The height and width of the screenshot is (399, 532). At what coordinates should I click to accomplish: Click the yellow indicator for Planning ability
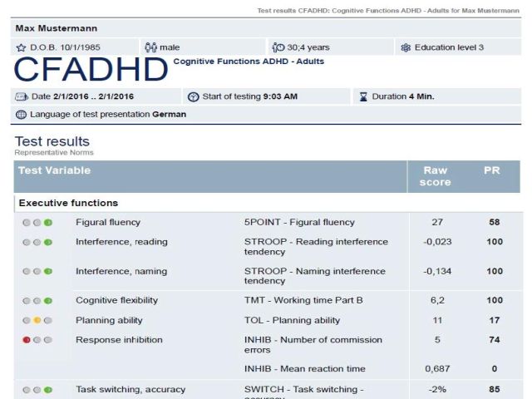click(x=37, y=320)
